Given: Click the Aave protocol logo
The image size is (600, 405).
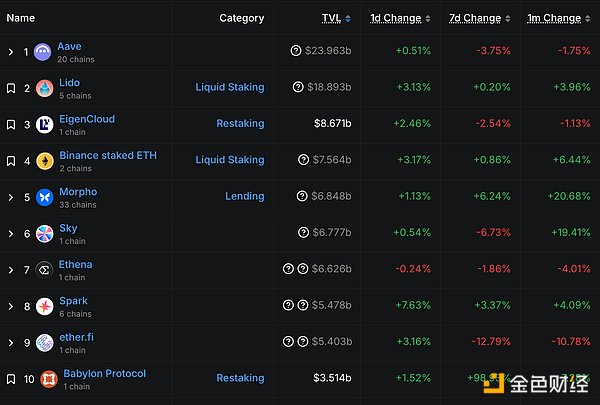Looking at the screenshot, I should (x=43, y=52).
